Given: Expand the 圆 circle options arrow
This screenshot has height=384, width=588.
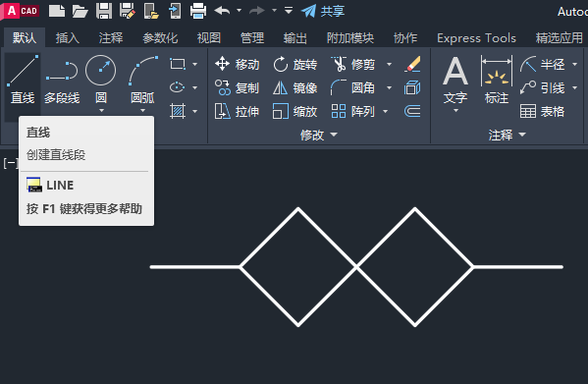Looking at the screenshot, I should pyautogui.click(x=101, y=111).
